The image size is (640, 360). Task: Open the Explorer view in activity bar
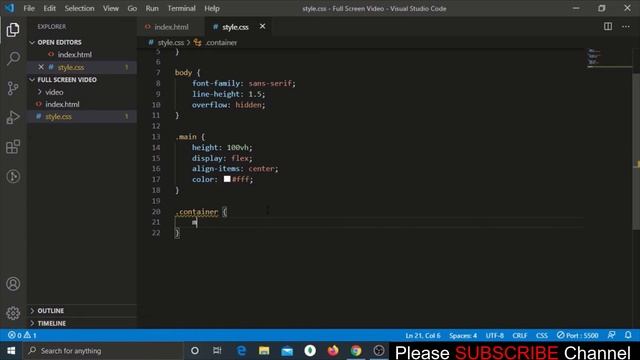click(x=13, y=30)
